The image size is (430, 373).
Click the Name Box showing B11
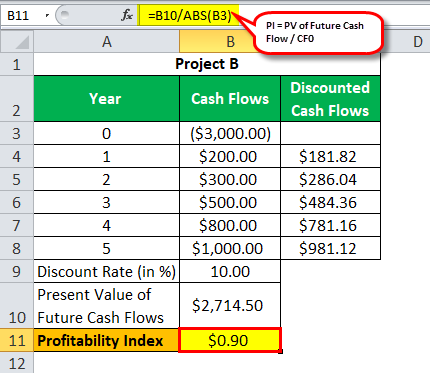22,15
